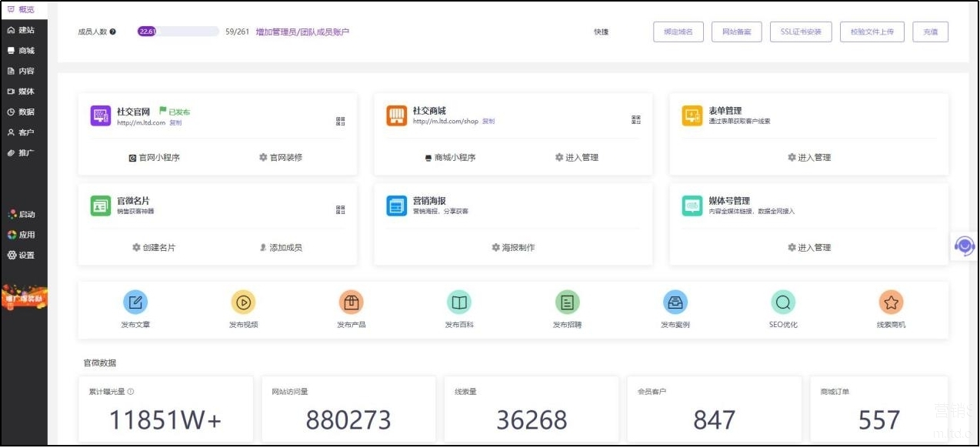Click the 发布文章 icon
This screenshot has width=980, height=448.
135,303
